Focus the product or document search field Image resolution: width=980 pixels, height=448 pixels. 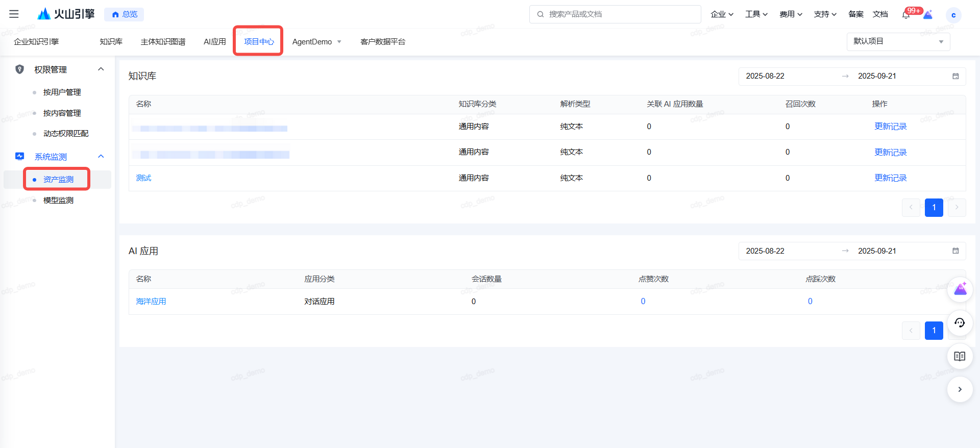tap(615, 14)
